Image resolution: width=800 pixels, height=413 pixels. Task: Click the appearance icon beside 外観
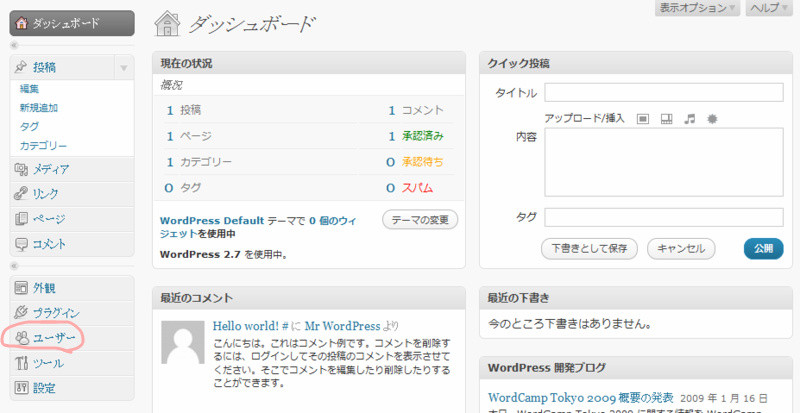tap(21, 288)
